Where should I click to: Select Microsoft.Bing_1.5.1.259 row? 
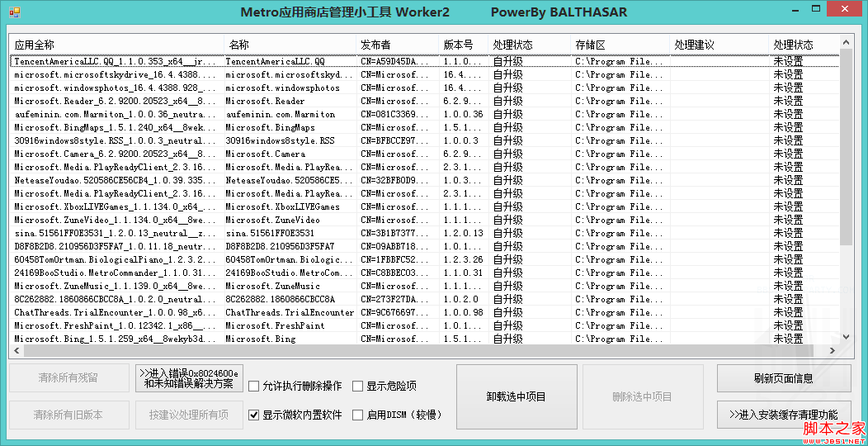pos(424,339)
